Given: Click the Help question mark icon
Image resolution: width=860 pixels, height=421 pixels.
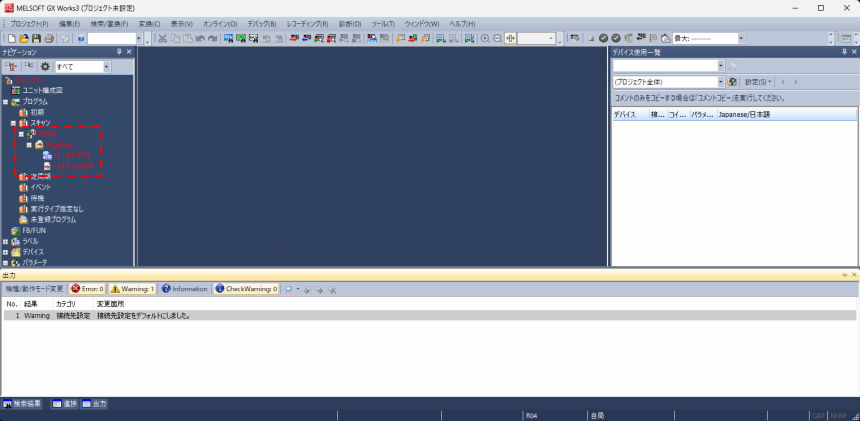Looking at the screenshot, I should click(80, 38).
